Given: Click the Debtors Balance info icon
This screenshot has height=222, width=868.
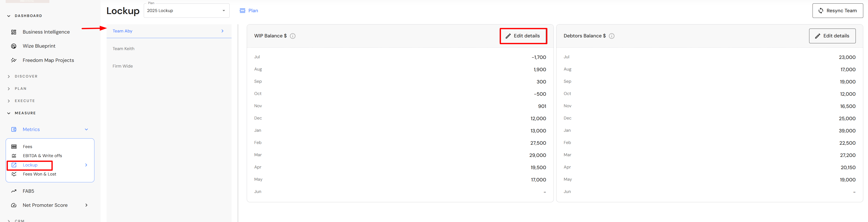Looking at the screenshot, I should (611, 36).
